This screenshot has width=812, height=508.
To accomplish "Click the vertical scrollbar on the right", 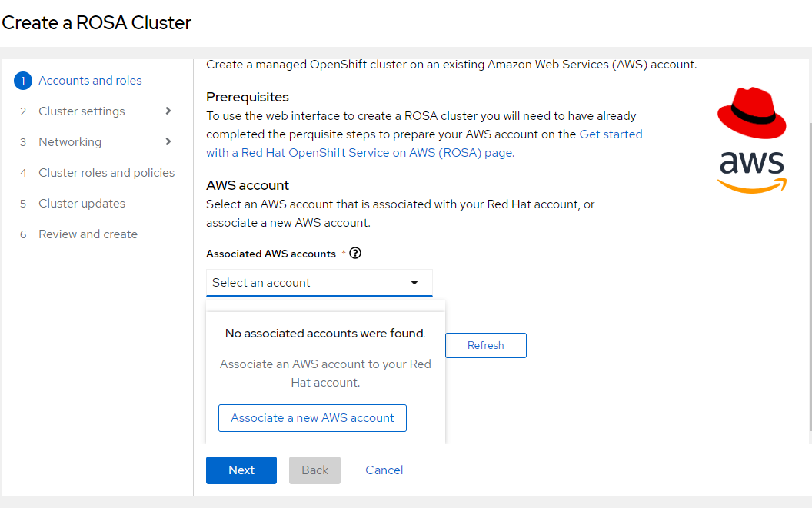I will tap(809, 277).
